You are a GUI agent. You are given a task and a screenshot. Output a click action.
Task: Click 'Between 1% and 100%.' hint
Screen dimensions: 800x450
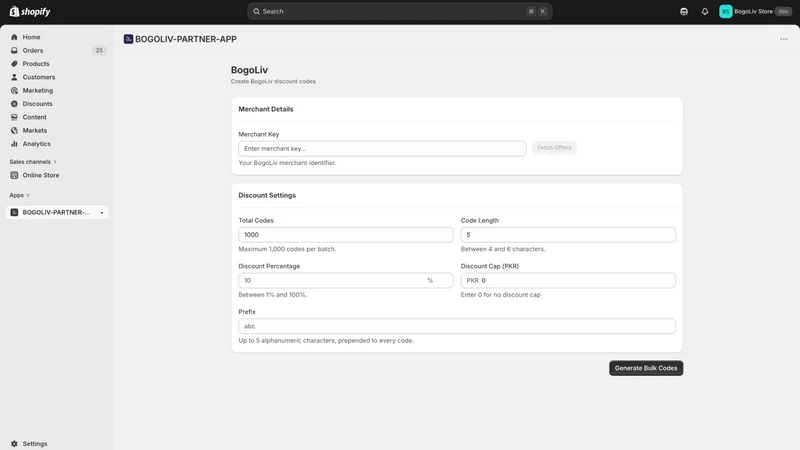point(273,295)
